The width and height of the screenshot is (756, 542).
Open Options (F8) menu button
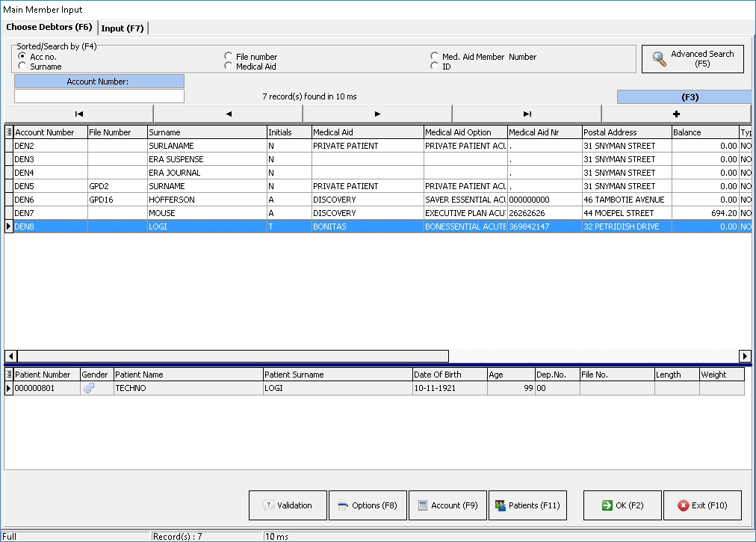368,505
